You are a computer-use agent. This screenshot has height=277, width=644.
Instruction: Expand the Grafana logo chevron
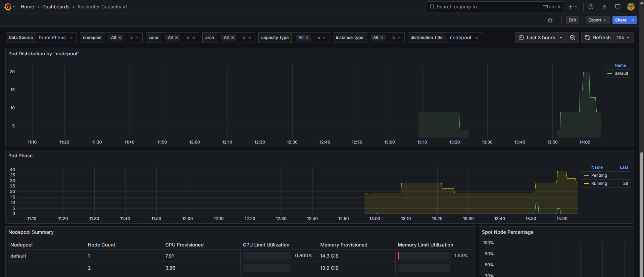click(x=14, y=7)
